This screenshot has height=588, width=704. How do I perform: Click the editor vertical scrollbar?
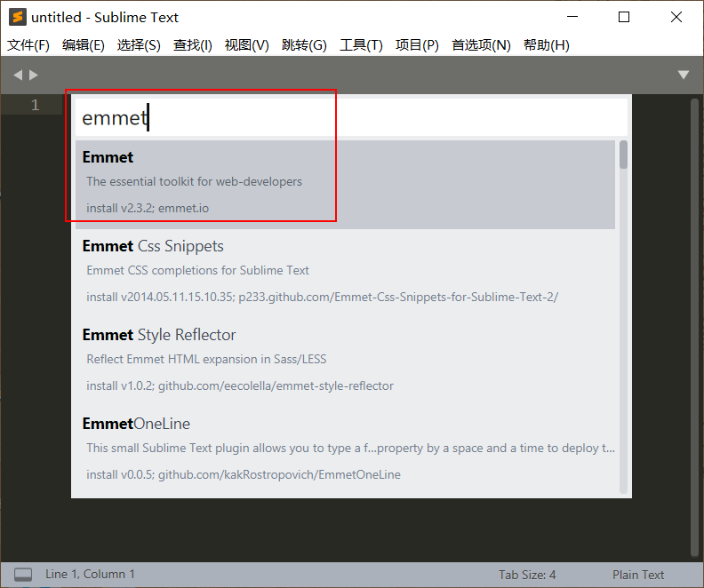pyautogui.click(x=694, y=328)
